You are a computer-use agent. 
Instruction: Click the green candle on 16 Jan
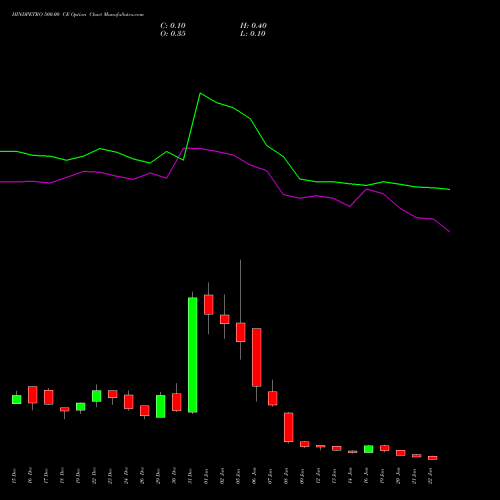[369, 449]
